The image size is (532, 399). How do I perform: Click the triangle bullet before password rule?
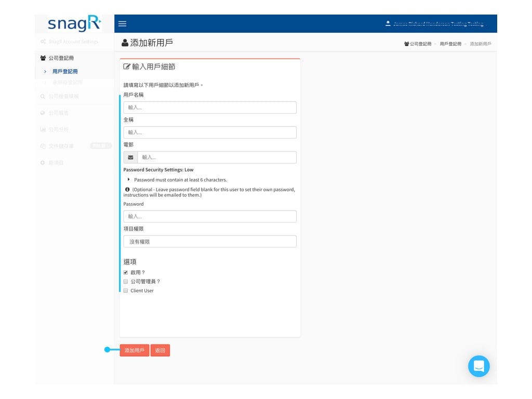(129, 179)
